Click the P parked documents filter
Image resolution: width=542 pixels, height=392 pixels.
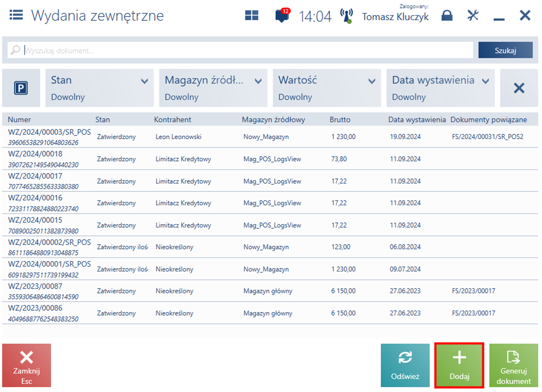21,88
